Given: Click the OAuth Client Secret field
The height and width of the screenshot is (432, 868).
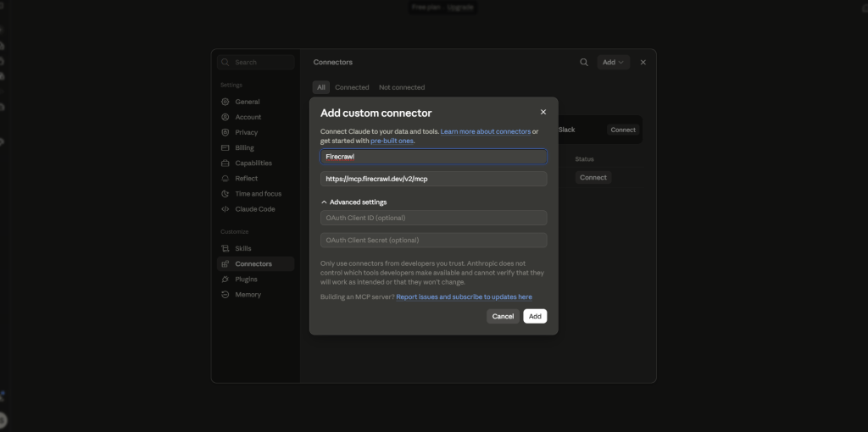Looking at the screenshot, I should [x=433, y=240].
